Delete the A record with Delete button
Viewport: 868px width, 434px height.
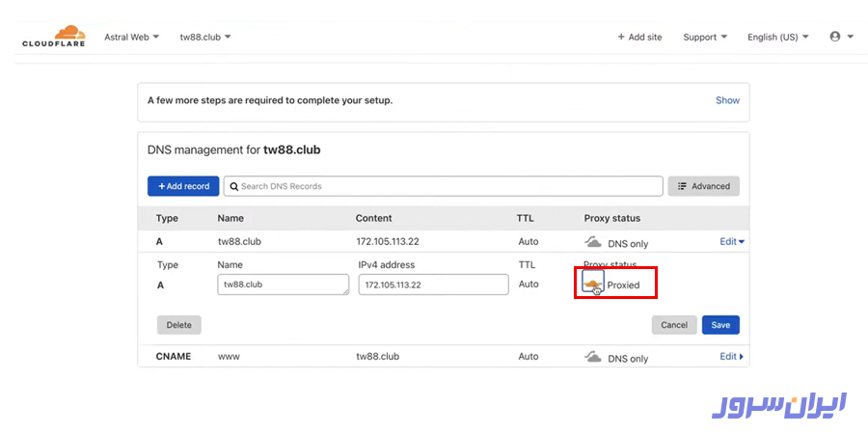(179, 325)
